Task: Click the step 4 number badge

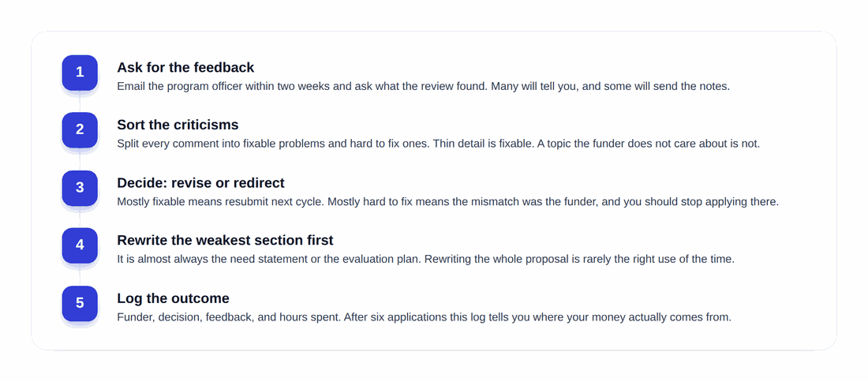Action: (x=80, y=245)
